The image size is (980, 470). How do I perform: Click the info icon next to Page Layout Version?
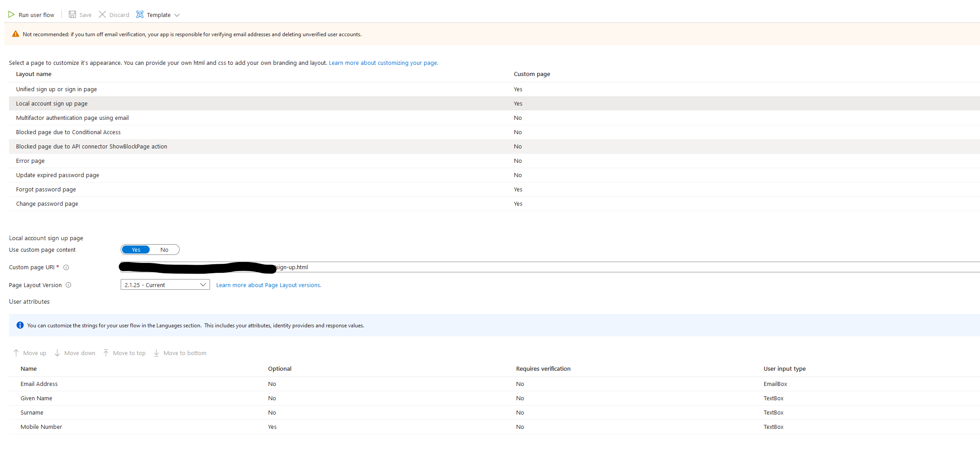pyautogui.click(x=68, y=285)
